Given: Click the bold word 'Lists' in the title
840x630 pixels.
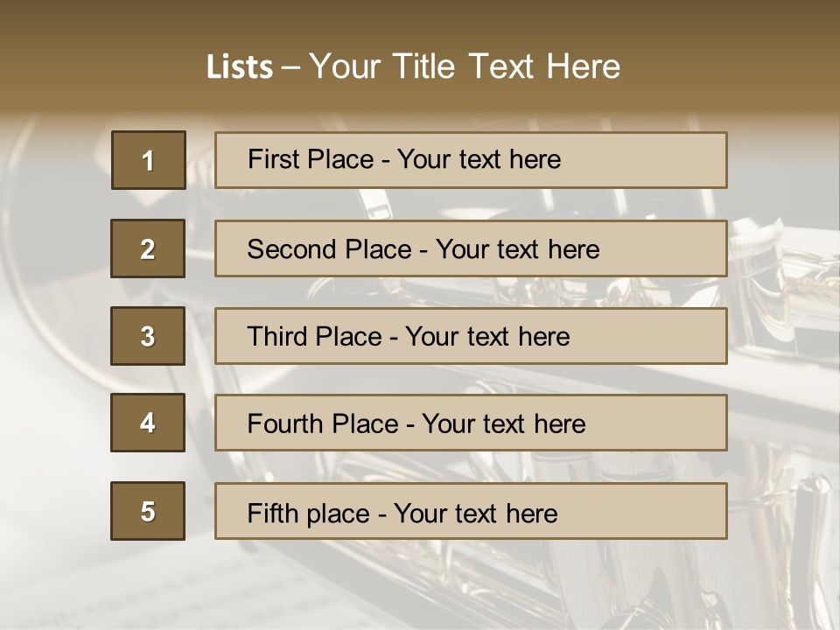Looking at the screenshot, I should tap(240, 66).
